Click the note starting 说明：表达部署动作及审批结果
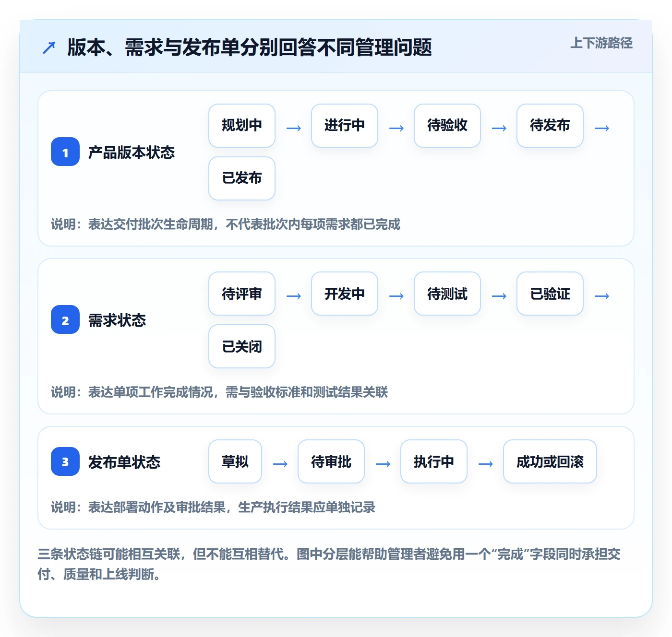This screenshot has height=637, width=672. pyautogui.click(x=213, y=507)
